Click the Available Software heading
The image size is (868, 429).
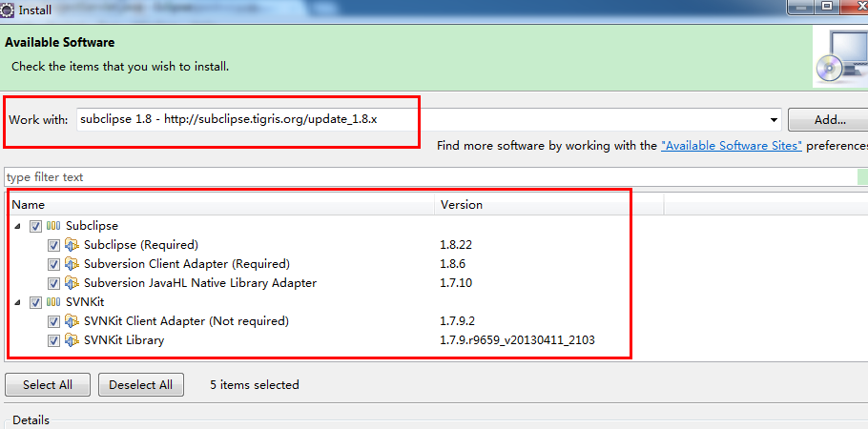(60, 43)
